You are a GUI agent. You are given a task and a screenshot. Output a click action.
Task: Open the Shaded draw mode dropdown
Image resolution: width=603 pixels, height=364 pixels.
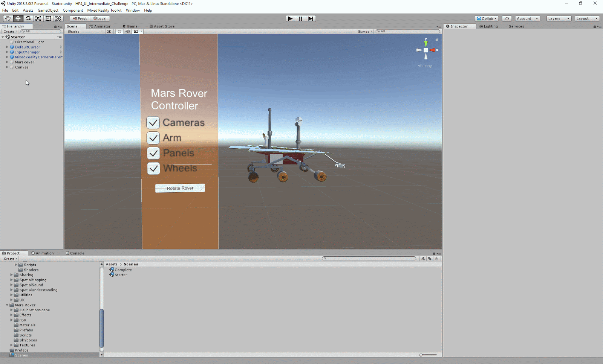[85, 32]
